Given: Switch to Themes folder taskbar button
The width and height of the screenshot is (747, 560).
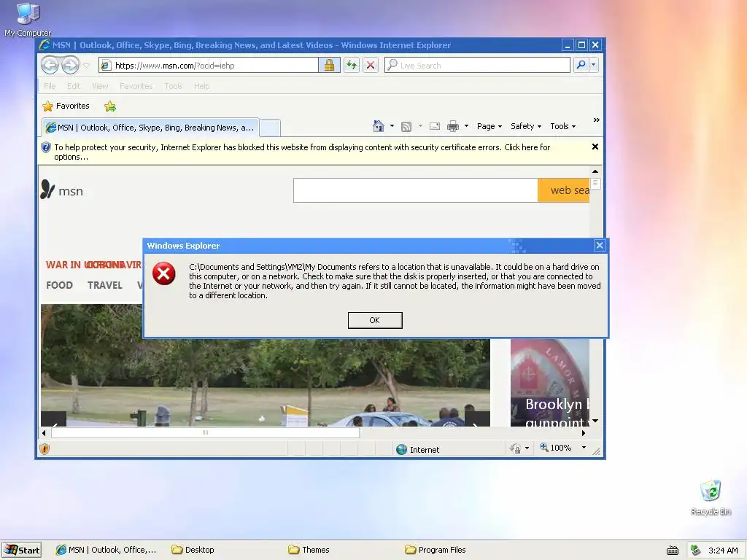Looking at the screenshot, I should (309, 550).
